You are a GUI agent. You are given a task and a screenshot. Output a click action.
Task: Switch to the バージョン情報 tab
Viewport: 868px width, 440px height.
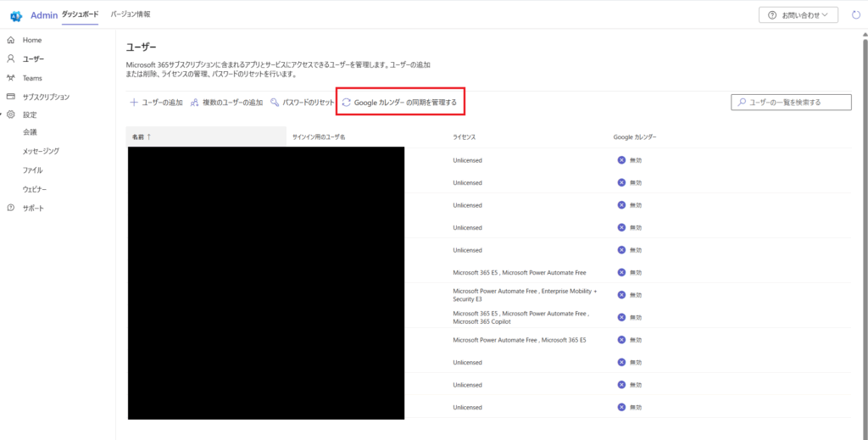[x=130, y=14]
